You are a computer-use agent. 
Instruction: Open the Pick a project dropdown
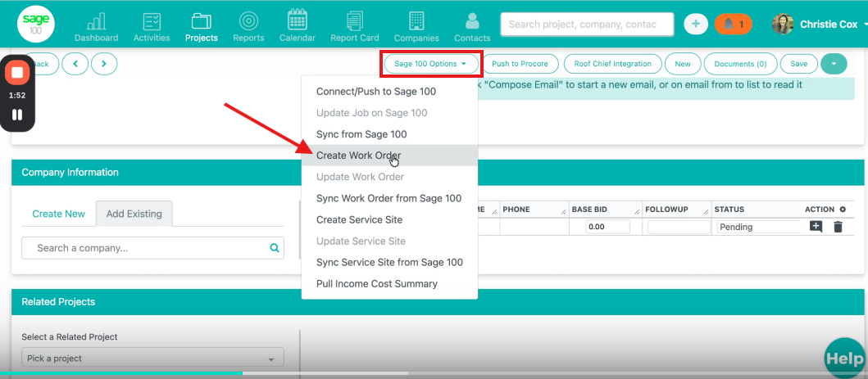[152, 358]
